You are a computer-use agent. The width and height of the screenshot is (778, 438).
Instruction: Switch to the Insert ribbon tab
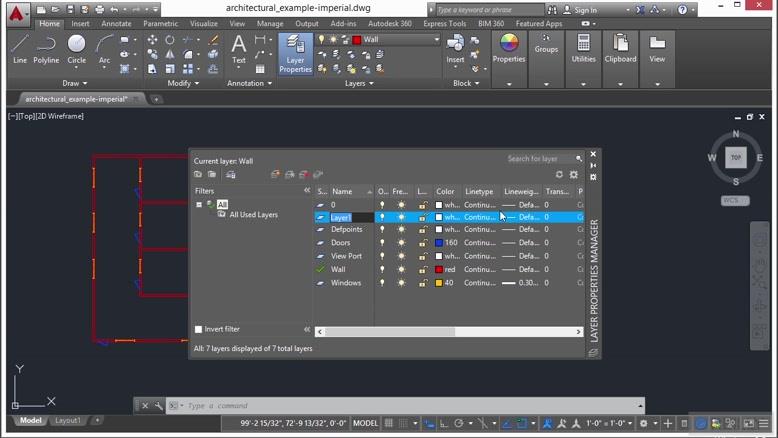80,23
